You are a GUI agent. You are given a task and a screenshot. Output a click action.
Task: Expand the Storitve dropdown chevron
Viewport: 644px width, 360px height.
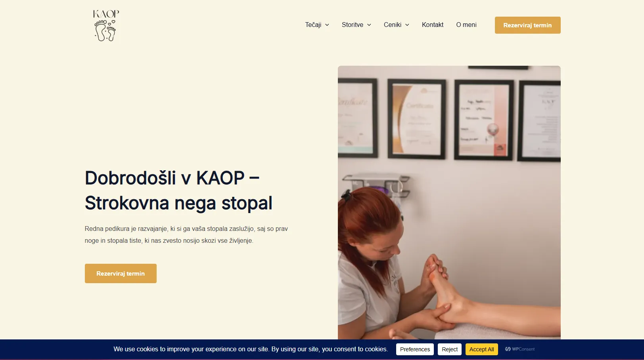click(x=369, y=25)
